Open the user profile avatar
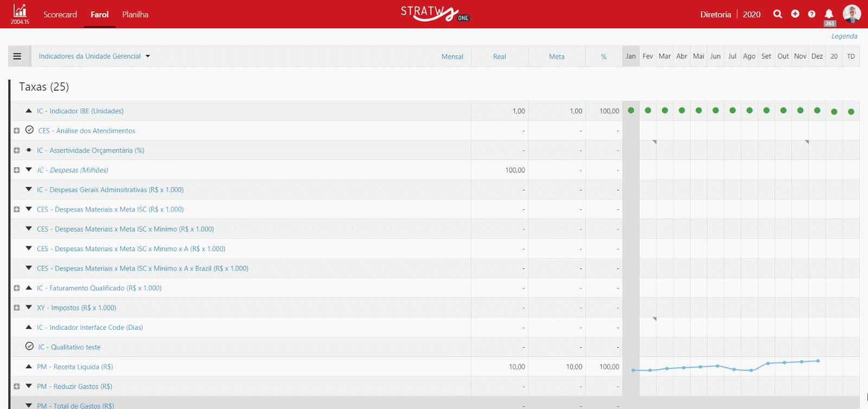Viewport: 868px width, 409px height. [852, 14]
